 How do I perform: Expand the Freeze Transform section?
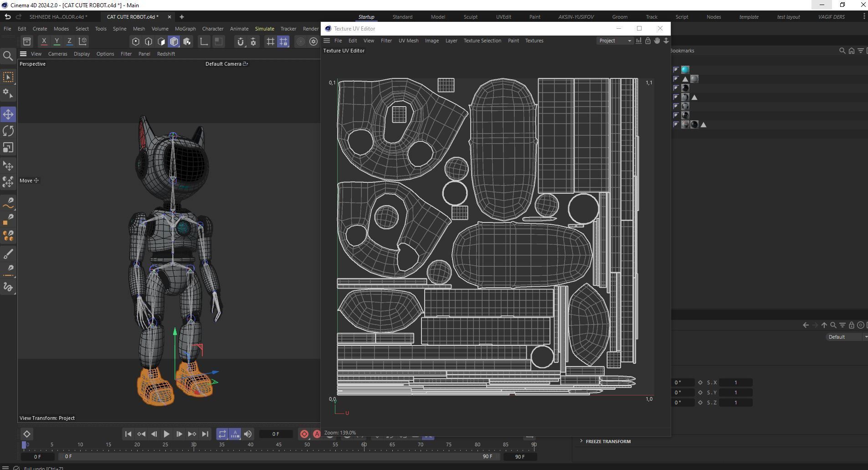[608, 441]
